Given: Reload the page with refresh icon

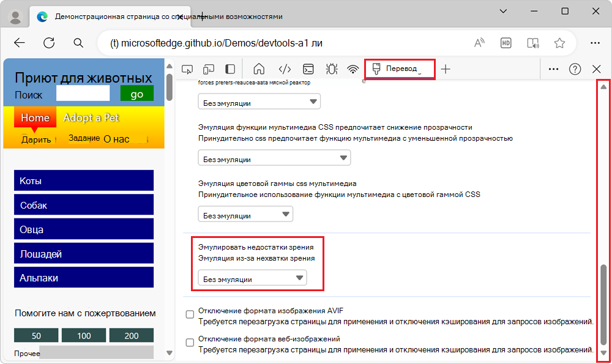Looking at the screenshot, I should [49, 43].
